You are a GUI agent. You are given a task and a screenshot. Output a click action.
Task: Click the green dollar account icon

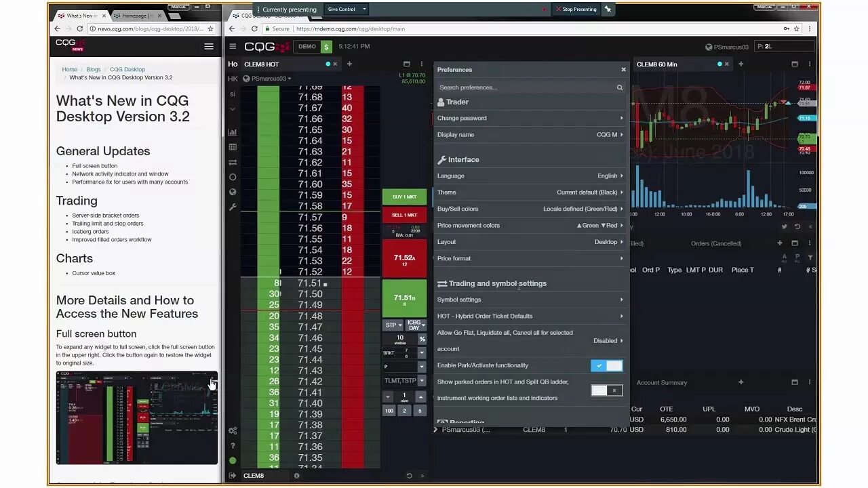[327, 47]
